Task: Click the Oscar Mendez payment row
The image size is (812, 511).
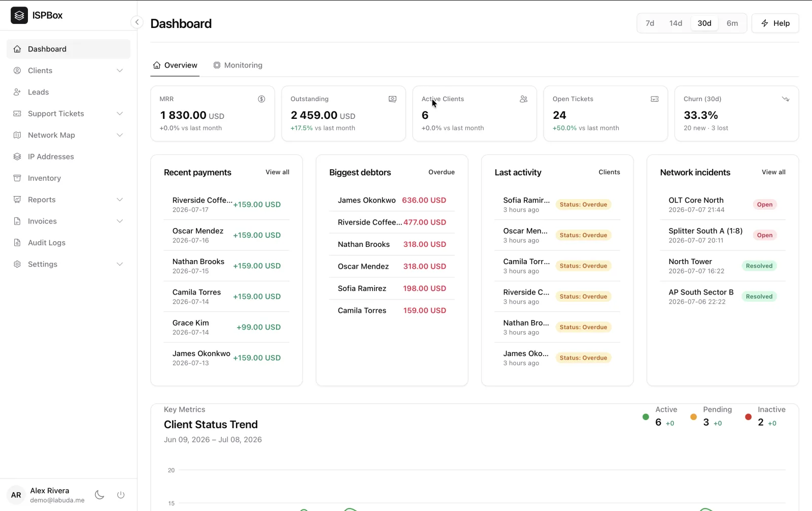Action: tap(226, 235)
